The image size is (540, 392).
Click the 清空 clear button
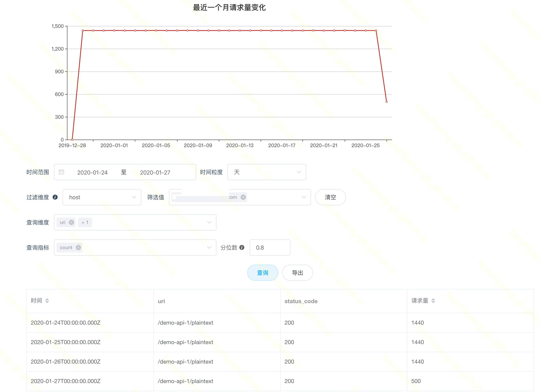(x=330, y=197)
